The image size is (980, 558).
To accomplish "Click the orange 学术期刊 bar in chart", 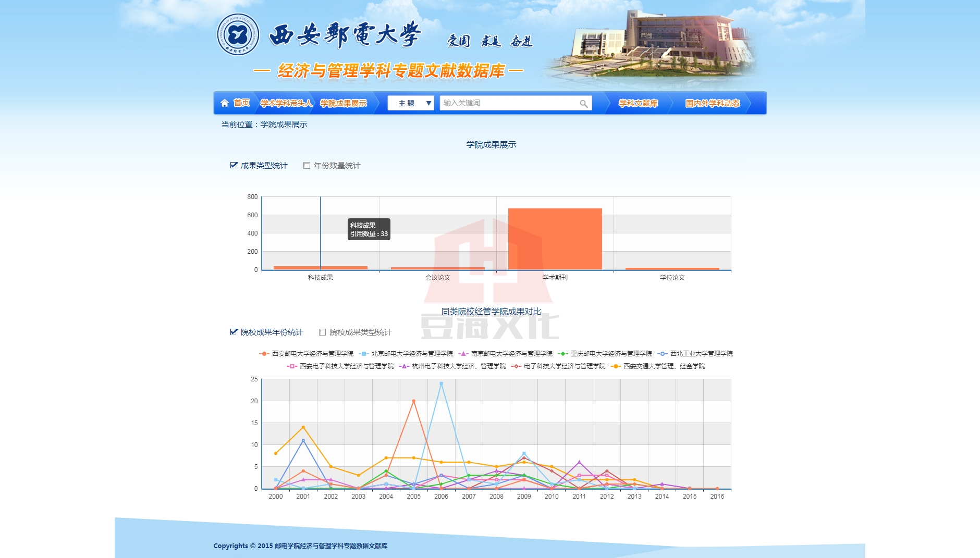I will (555, 239).
